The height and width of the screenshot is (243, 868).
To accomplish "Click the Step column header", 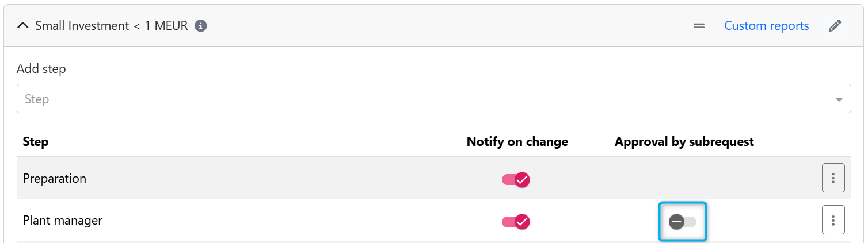I will pyautogui.click(x=36, y=142).
